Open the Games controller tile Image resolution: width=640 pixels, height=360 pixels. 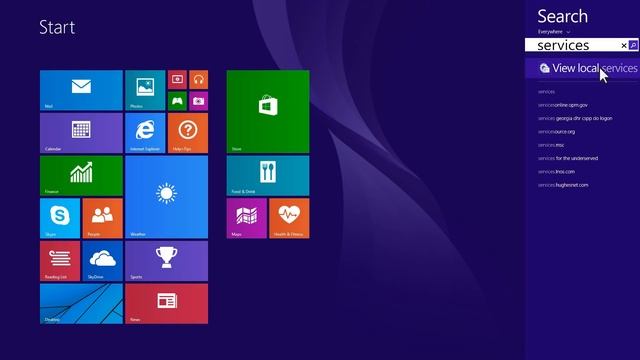pos(177,101)
